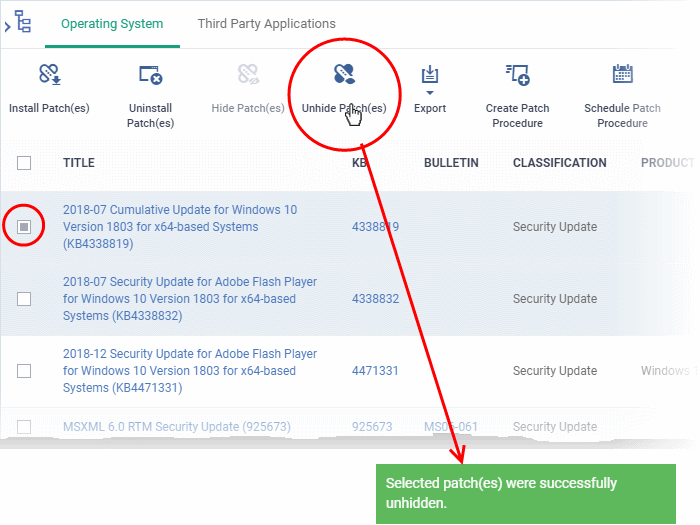
Task: Toggle the select-all checkbox in header
Action: click(24, 163)
